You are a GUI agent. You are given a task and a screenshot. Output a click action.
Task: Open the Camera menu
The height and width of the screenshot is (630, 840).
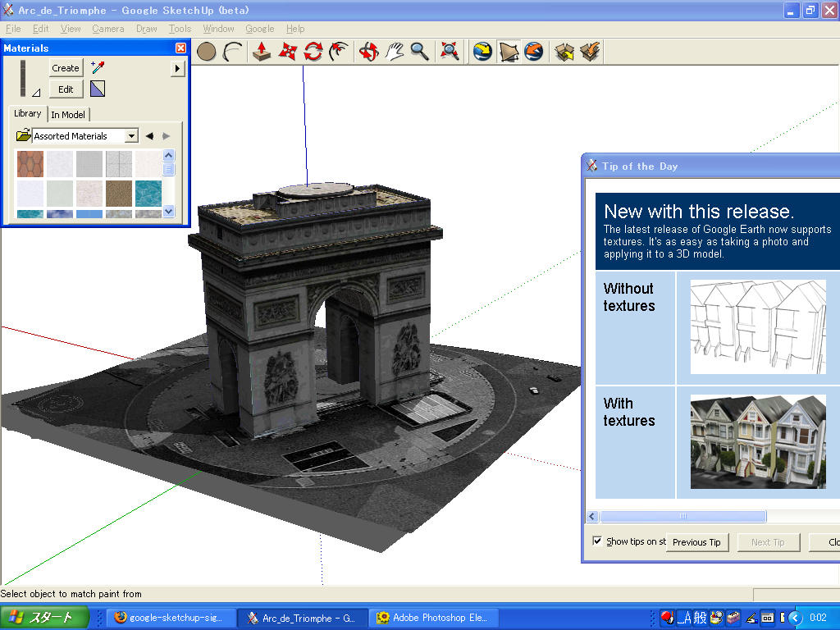tap(108, 29)
